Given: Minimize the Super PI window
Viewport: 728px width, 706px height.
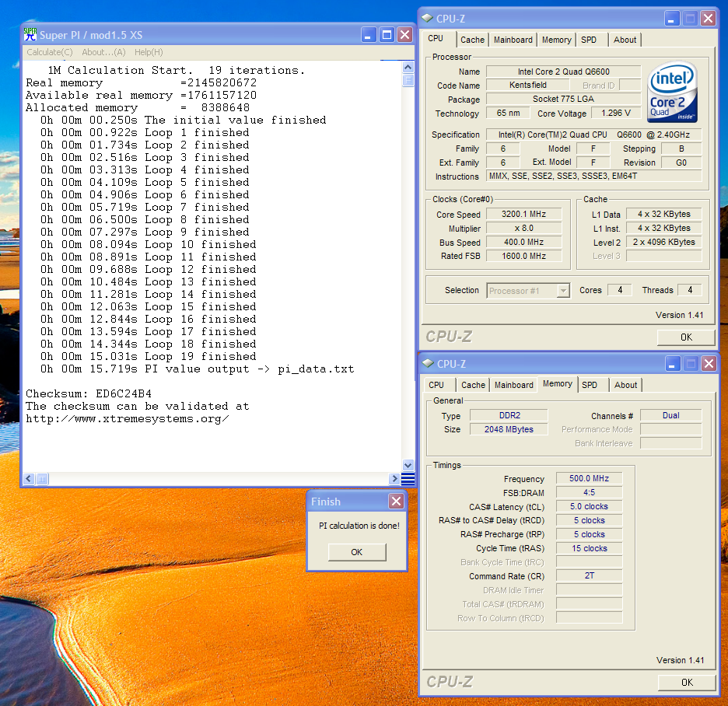Looking at the screenshot, I should coord(368,35).
